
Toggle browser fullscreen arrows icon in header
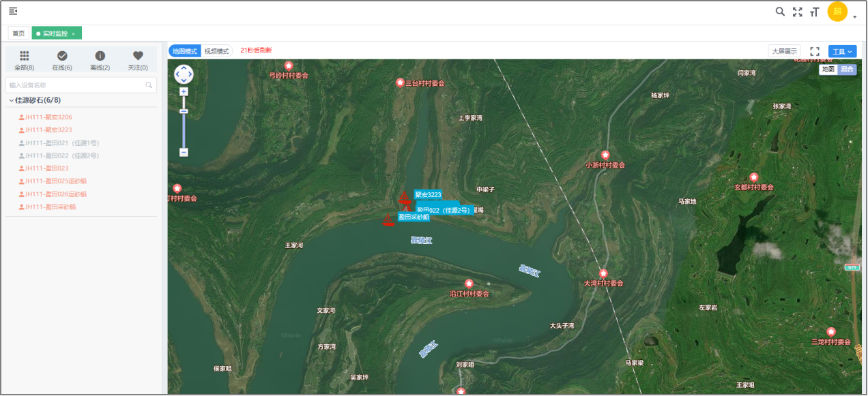coord(797,12)
